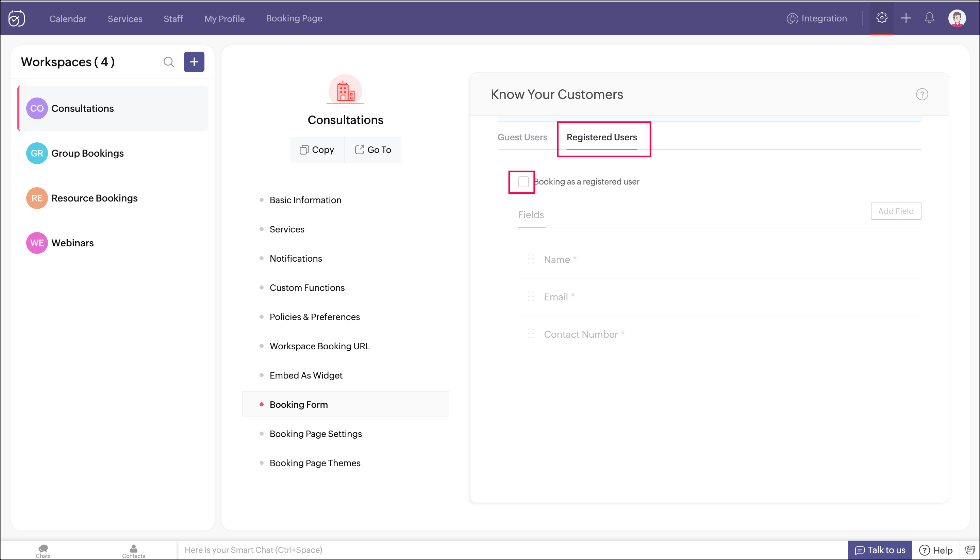Select the Registered Users tab
The height and width of the screenshot is (560, 980).
coord(601,137)
